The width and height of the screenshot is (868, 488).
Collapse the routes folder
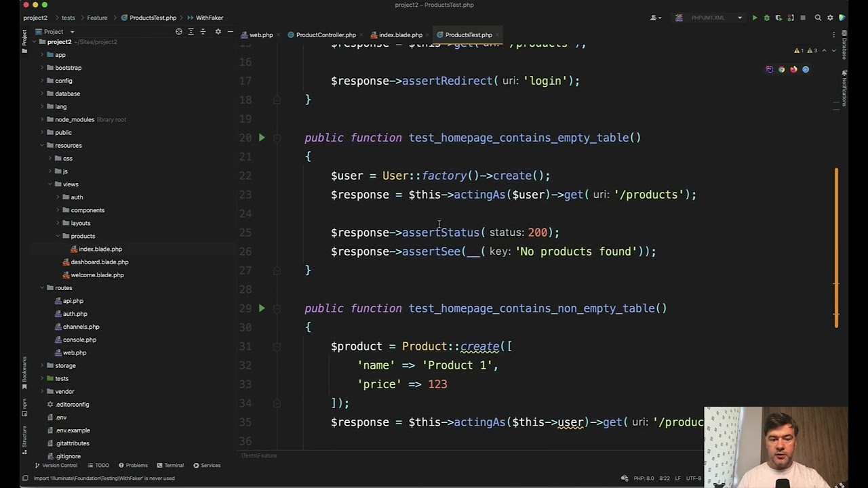pyautogui.click(x=42, y=288)
